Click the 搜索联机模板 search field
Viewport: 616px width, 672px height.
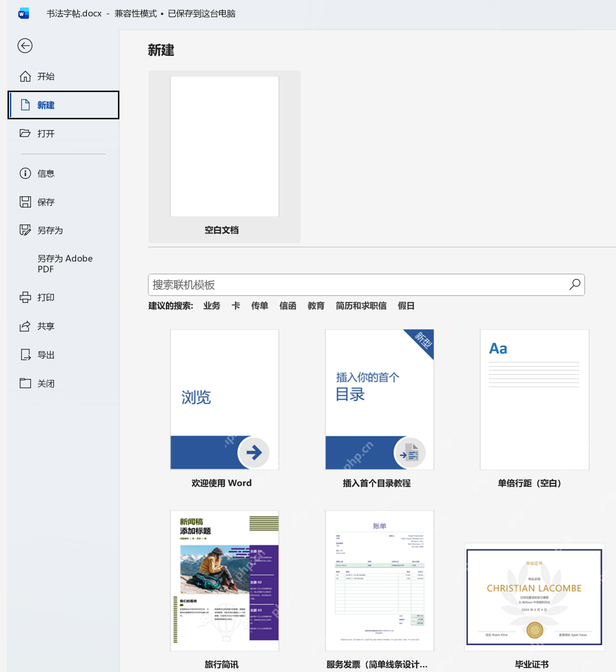pyautogui.click(x=366, y=285)
